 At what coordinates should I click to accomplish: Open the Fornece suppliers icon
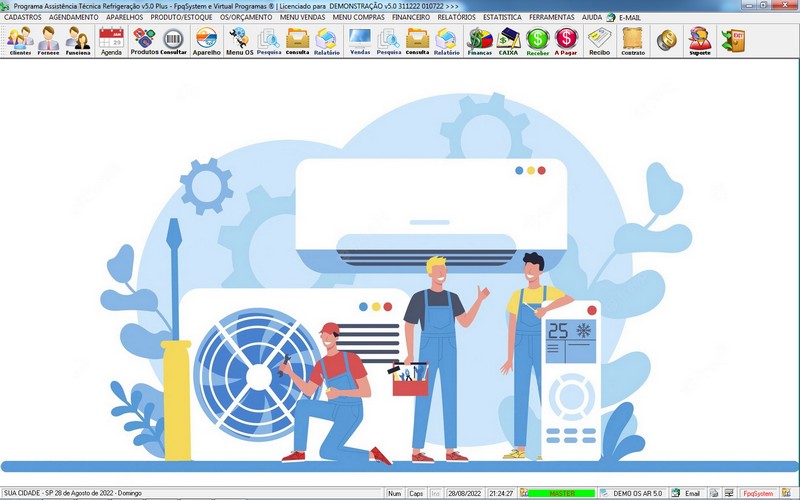coord(48,41)
